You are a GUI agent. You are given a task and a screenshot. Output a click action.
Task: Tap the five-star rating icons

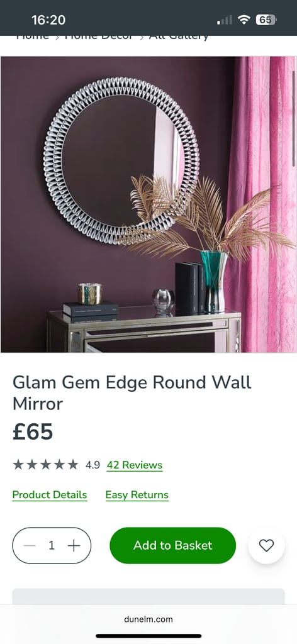pyautogui.click(x=45, y=465)
